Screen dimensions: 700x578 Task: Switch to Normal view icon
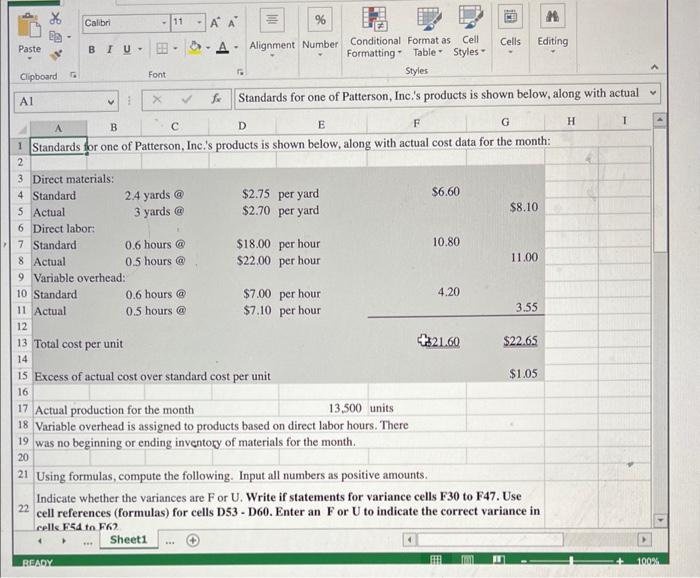(436, 560)
